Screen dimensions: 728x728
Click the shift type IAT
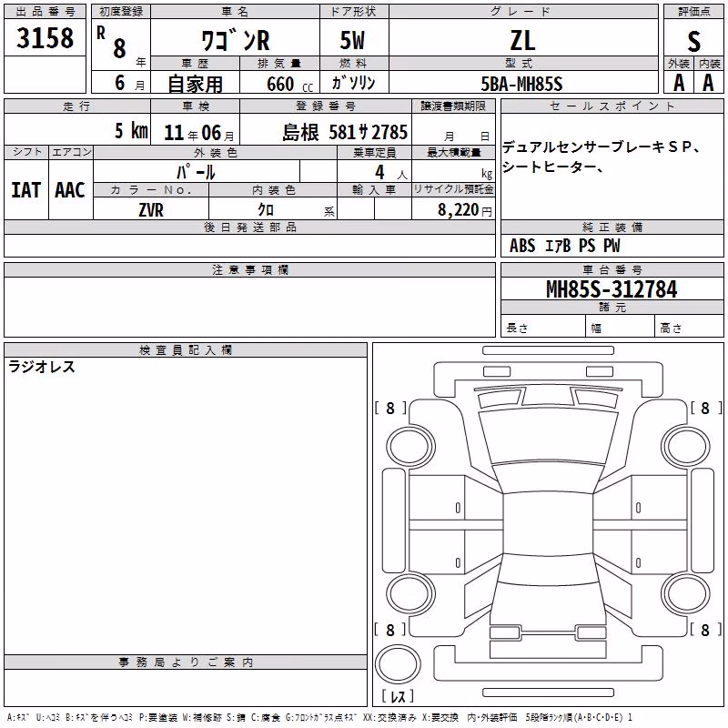[25, 190]
